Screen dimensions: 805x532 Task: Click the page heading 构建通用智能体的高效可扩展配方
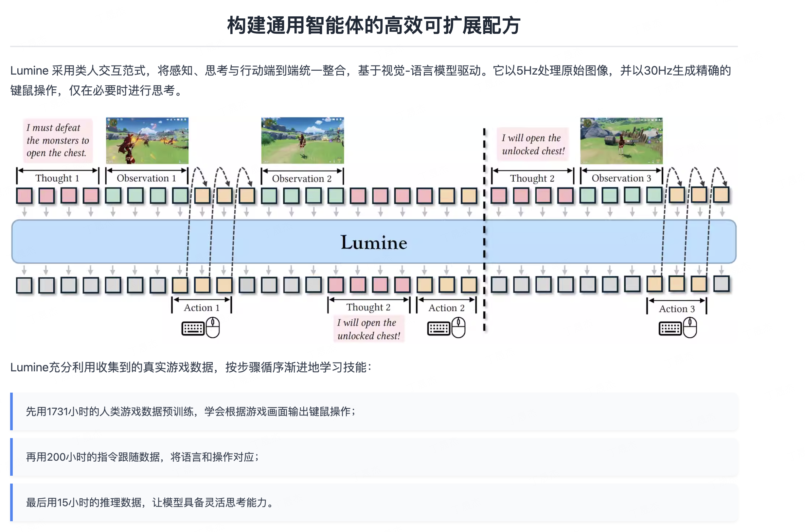pyautogui.click(x=373, y=26)
